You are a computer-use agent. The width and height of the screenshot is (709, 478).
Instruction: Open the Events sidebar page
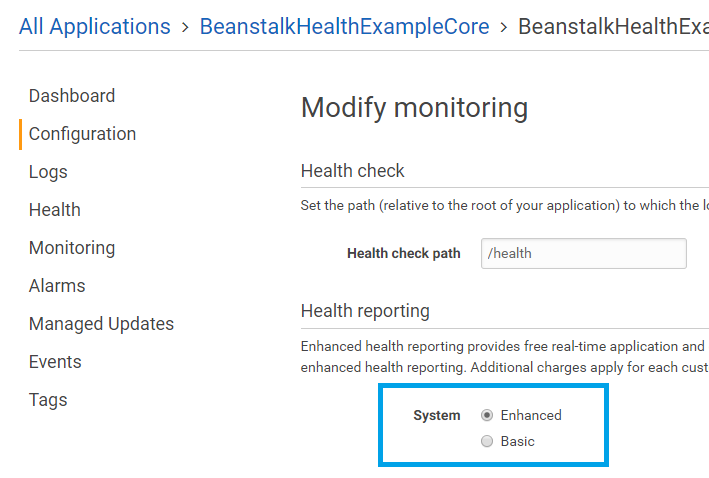tap(55, 362)
